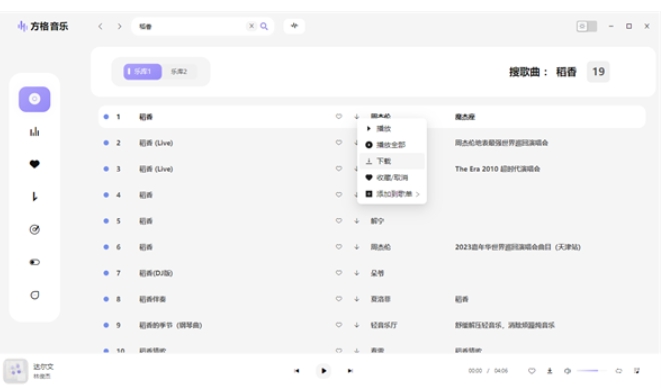Open the play queue list icon
The image size is (661, 388).
(637, 371)
